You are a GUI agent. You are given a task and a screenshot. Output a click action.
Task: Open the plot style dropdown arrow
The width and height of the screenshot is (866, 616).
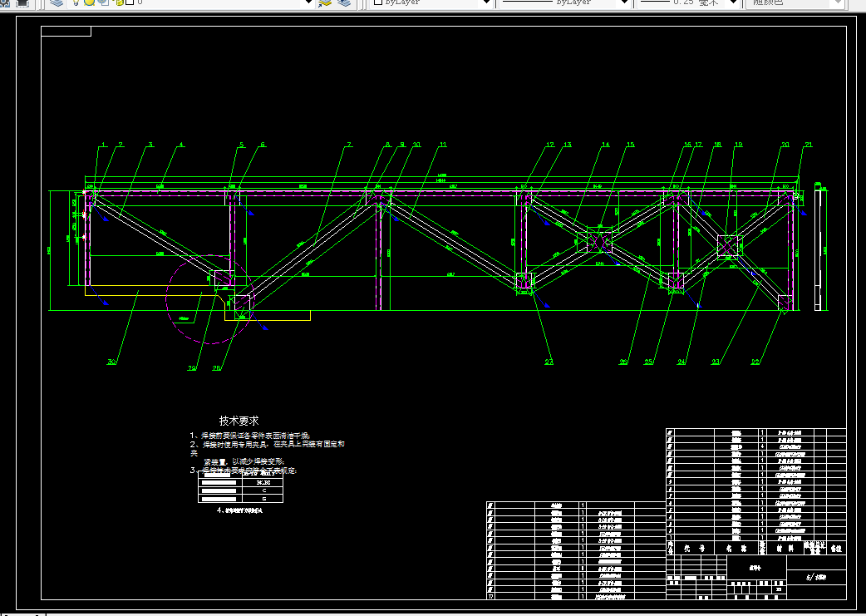click(838, 2)
